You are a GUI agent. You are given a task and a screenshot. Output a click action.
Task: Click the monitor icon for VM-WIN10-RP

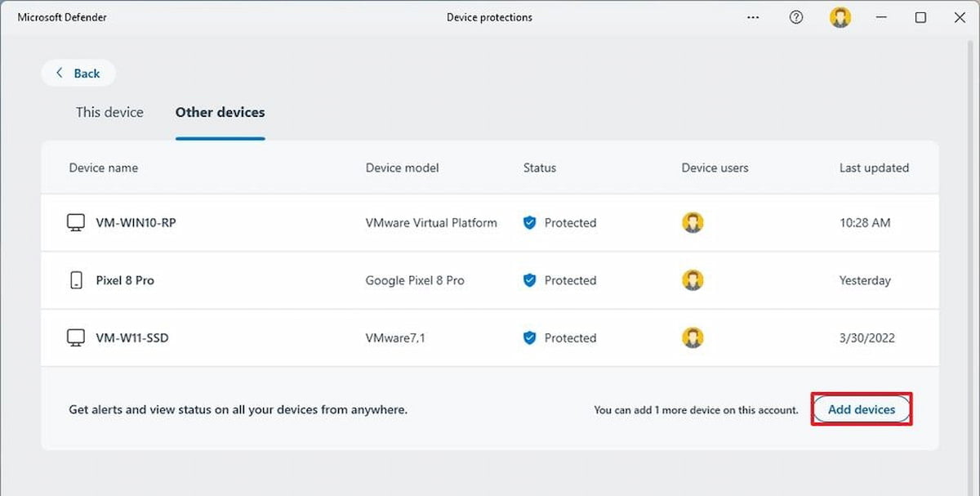pos(76,223)
